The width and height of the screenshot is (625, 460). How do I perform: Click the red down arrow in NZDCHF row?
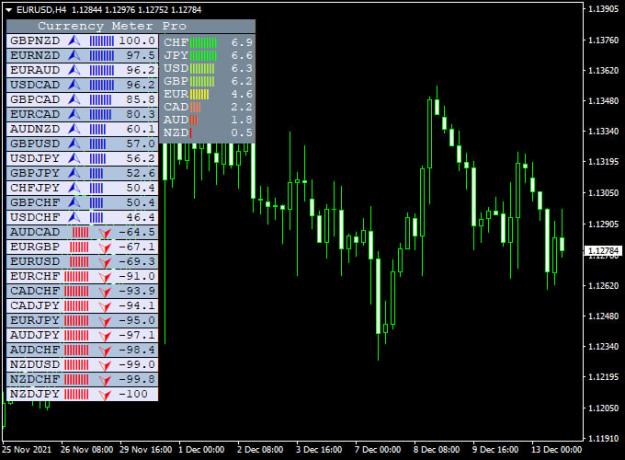[105, 380]
